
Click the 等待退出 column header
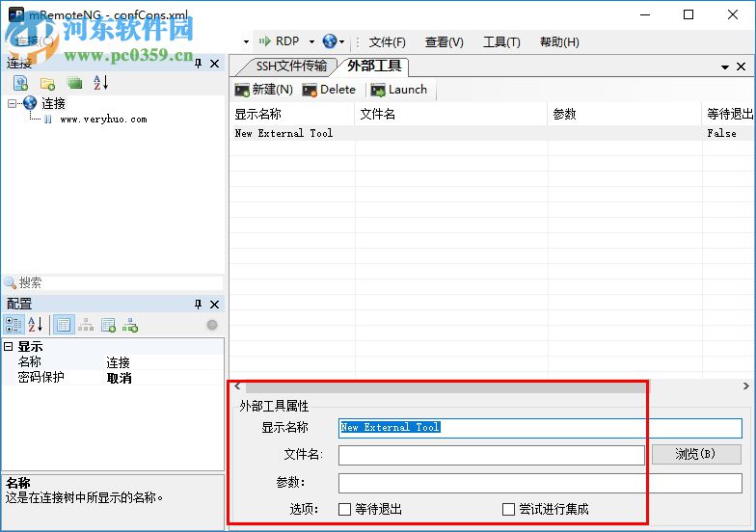click(729, 114)
